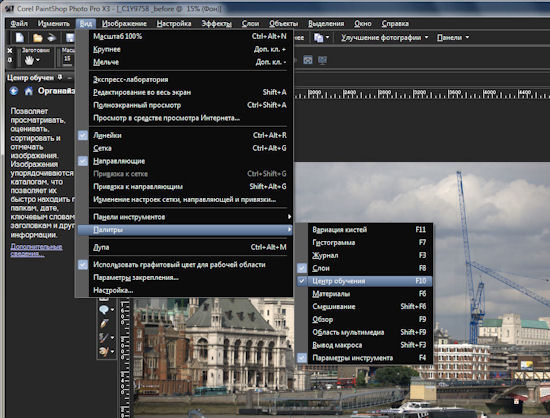
Task: Click the blue monitor icon
Action: (322, 60)
